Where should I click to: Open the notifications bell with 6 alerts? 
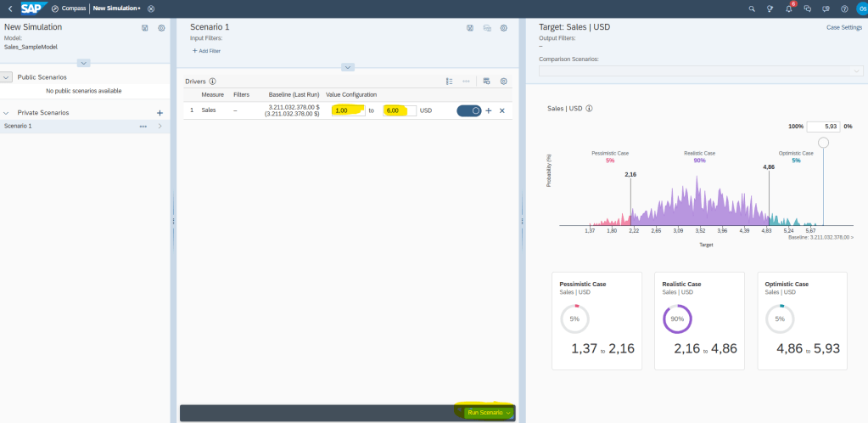coord(789,8)
